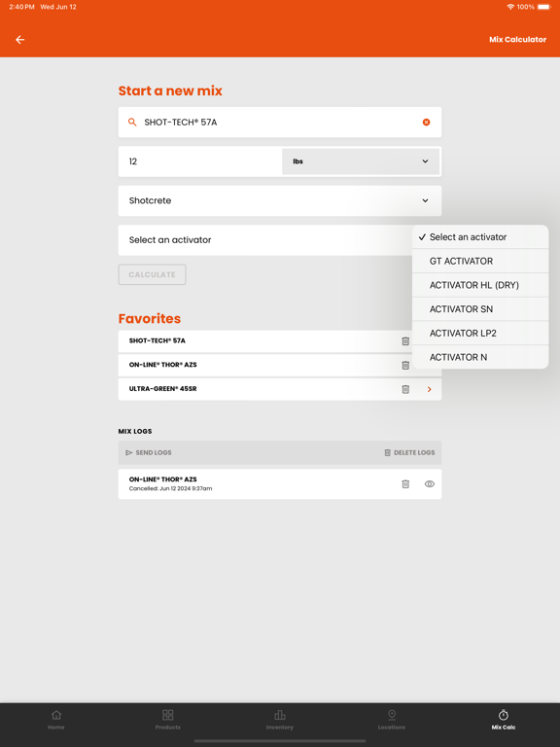
Task: Click the SHOT-TECH 57A product search field
Action: click(x=280, y=122)
